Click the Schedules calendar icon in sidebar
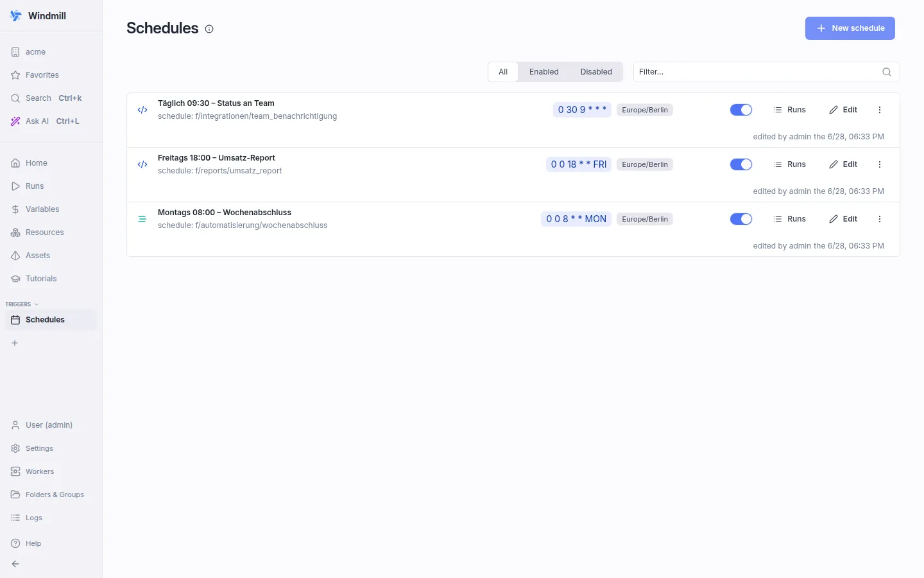 coord(15,320)
